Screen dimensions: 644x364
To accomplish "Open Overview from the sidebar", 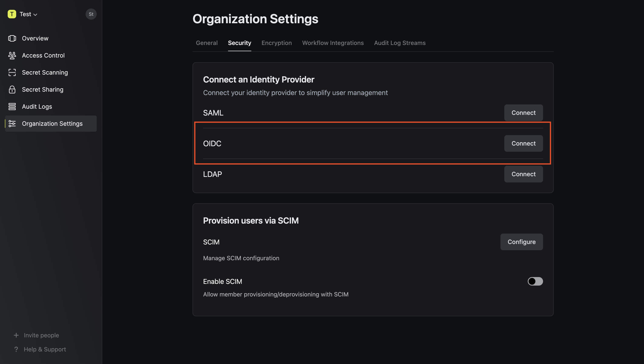I will tap(51, 38).
